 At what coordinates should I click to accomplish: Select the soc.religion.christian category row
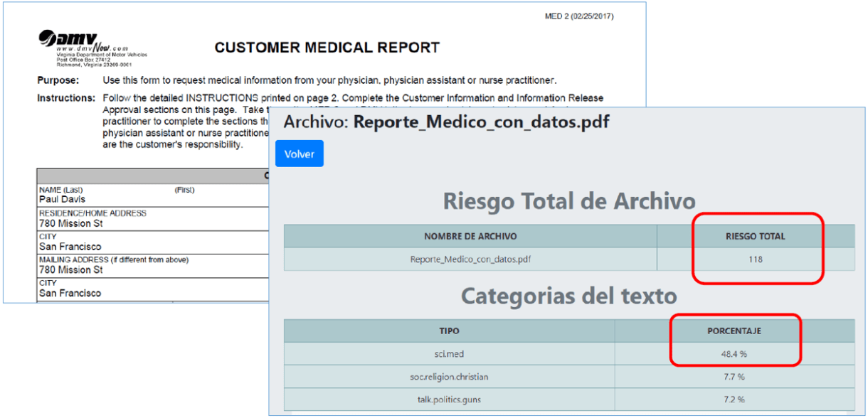[x=449, y=376]
